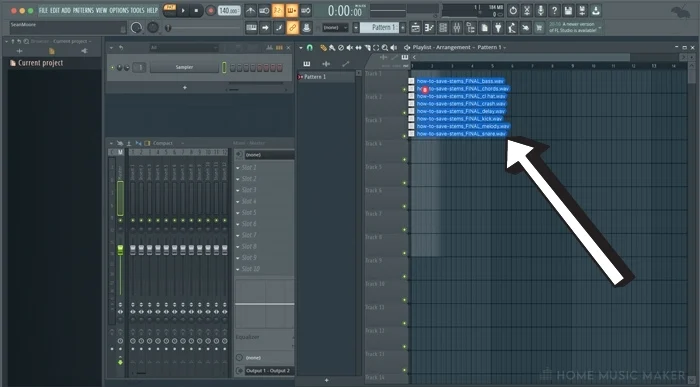This screenshot has width=700, height=387.
Task: Select Pattern 1 in Playlist picker
Action: (326, 77)
